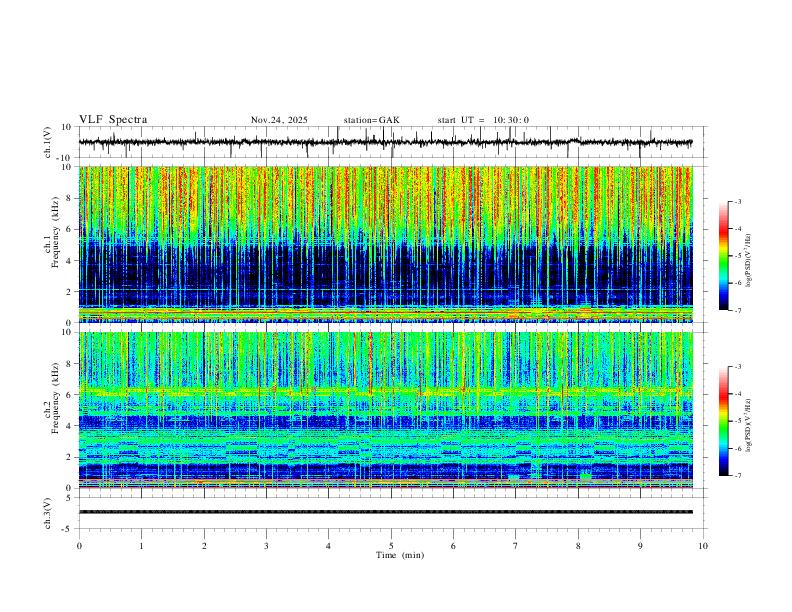The width and height of the screenshot is (792, 612).
Task: Click the "-4" label on lower color bar
Action: point(737,393)
